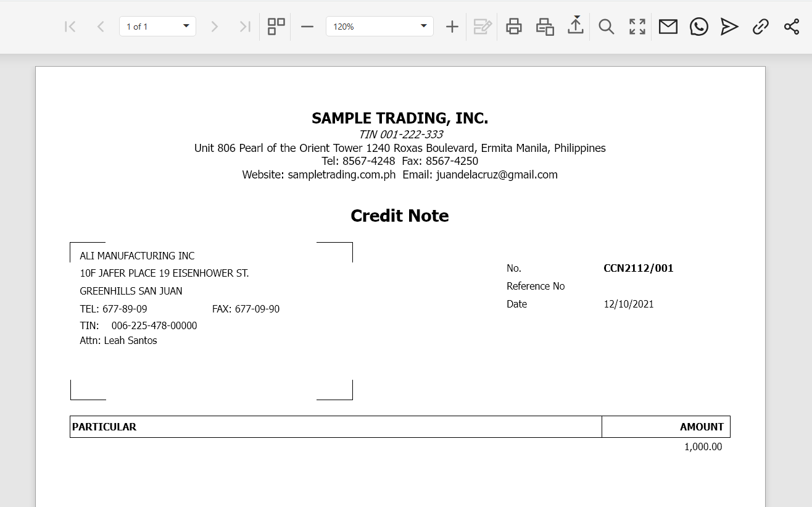The height and width of the screenshot is (507, 812).
Task: Click 'TEL: 677-89-09' text
Action: (114, 309)
